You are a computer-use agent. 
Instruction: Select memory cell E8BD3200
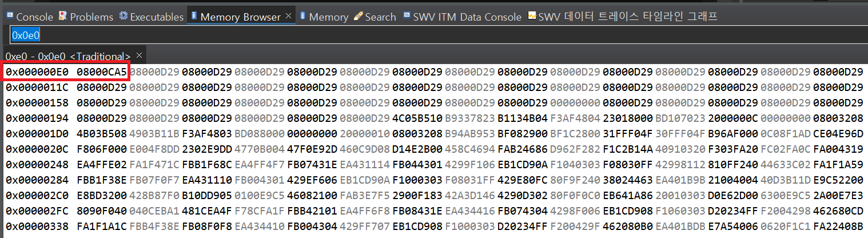(x=102, y=196)
